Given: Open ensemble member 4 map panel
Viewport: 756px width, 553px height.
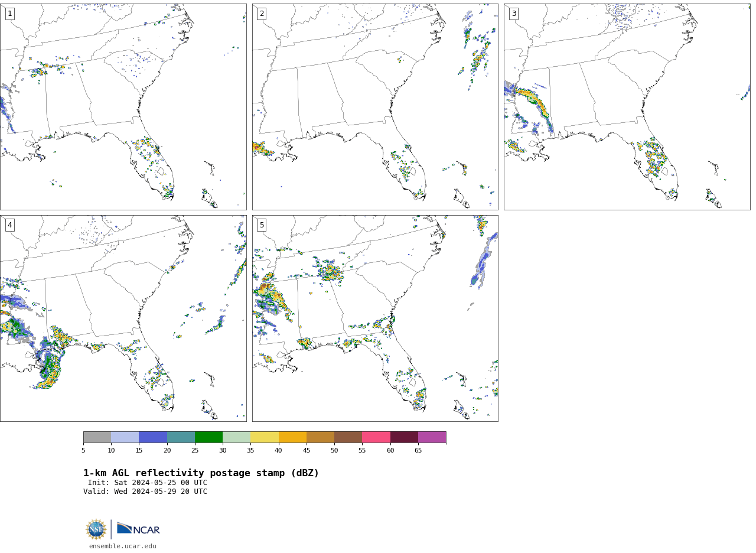Looking at the screenshot, I should point(123,318).
